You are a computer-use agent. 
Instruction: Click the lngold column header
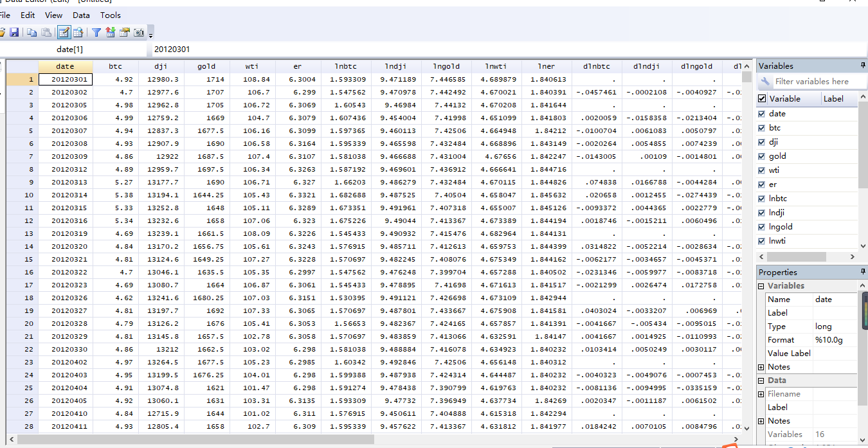click(446, 66)
